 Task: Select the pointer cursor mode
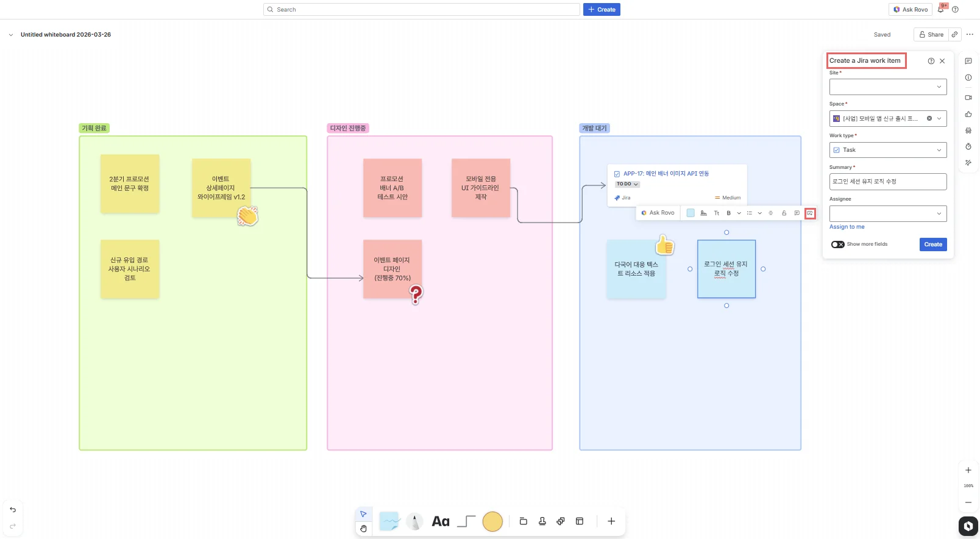(363, 514)
